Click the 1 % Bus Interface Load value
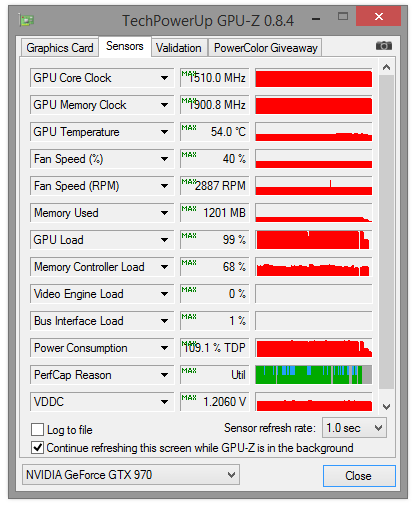Image resolution: width=413 pixels, height=505 pixels. pyautogui.click(x=215, y=321)
